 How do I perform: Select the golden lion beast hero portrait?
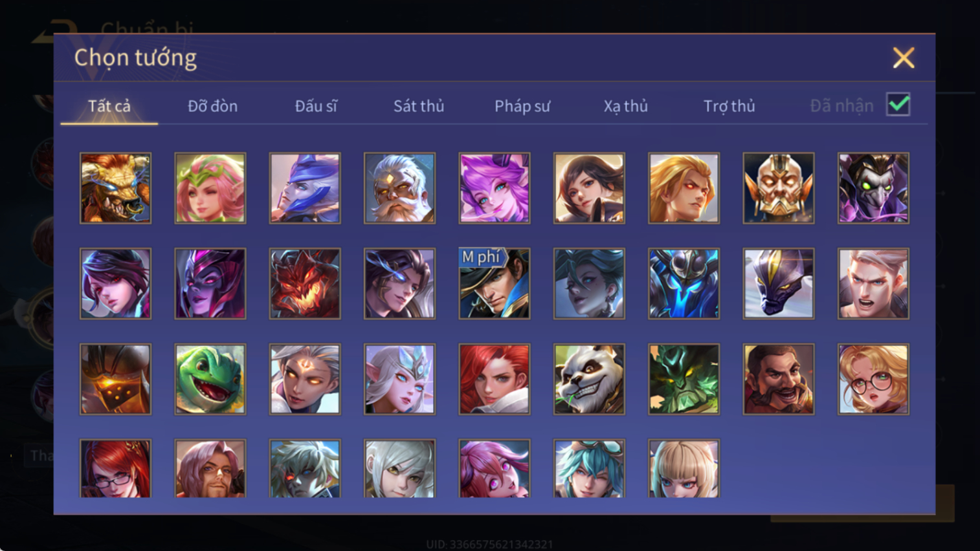coord(115,188)
